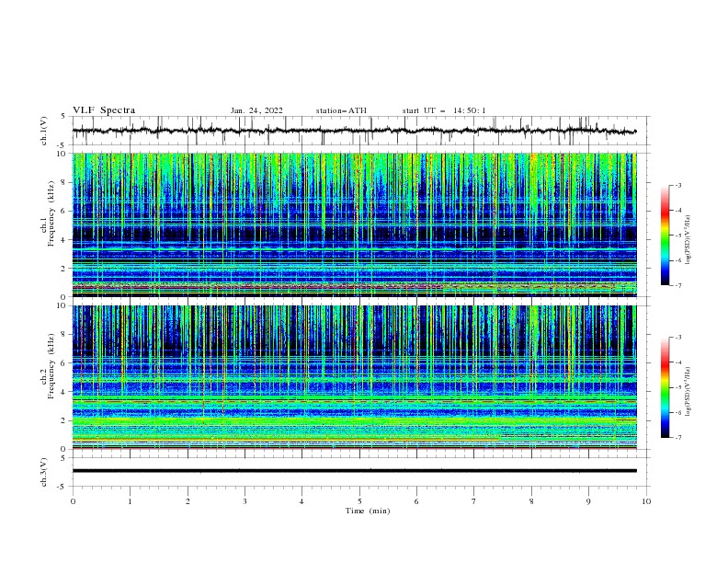Select the date text "Jan. 24, 2022"
The height and width of the screenshot is (563, 728).
(x=256, y=110)
